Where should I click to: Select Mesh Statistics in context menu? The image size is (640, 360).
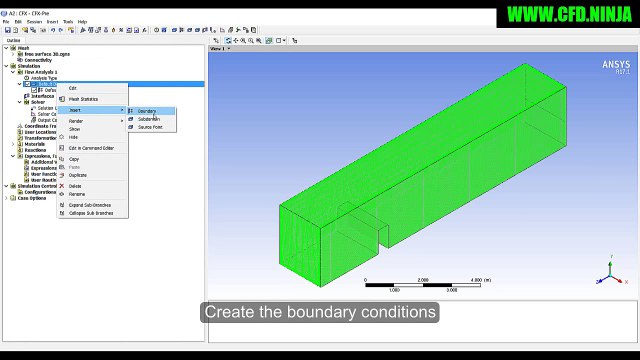(93, 99)
